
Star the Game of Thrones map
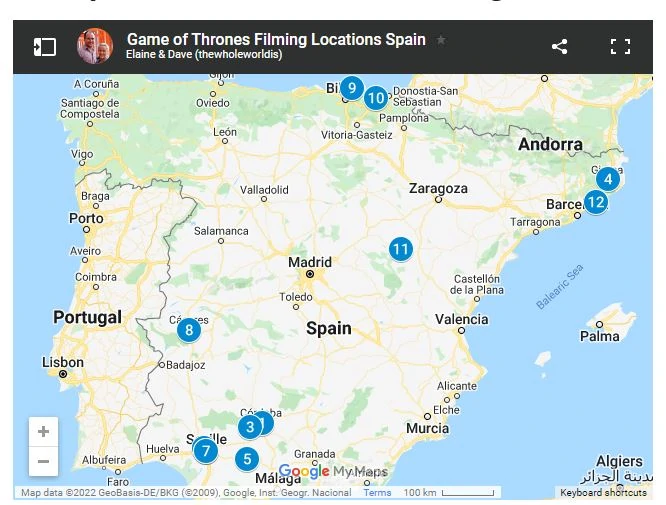click(441, 40)
